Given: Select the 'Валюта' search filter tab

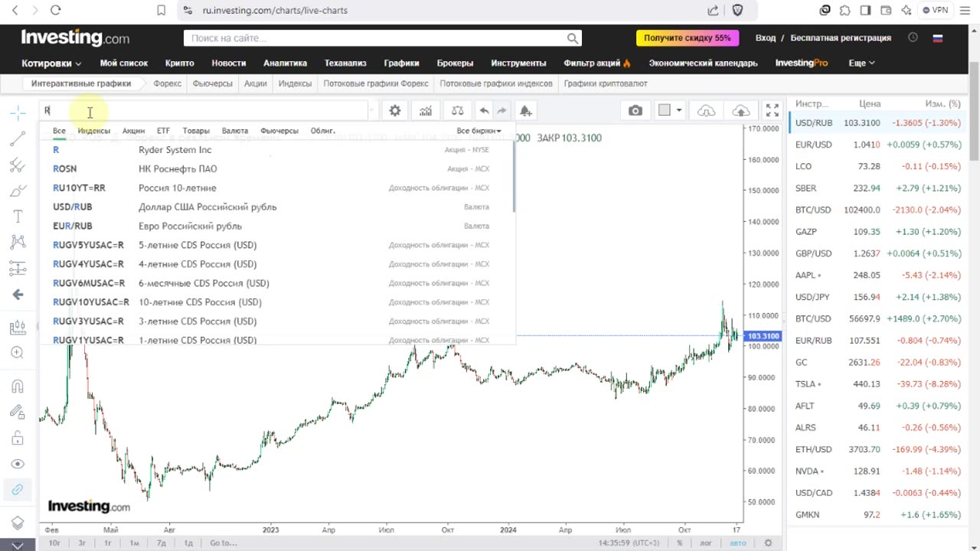Looking at the screenshot, I should pyautogui.click(x=235, y=131).
